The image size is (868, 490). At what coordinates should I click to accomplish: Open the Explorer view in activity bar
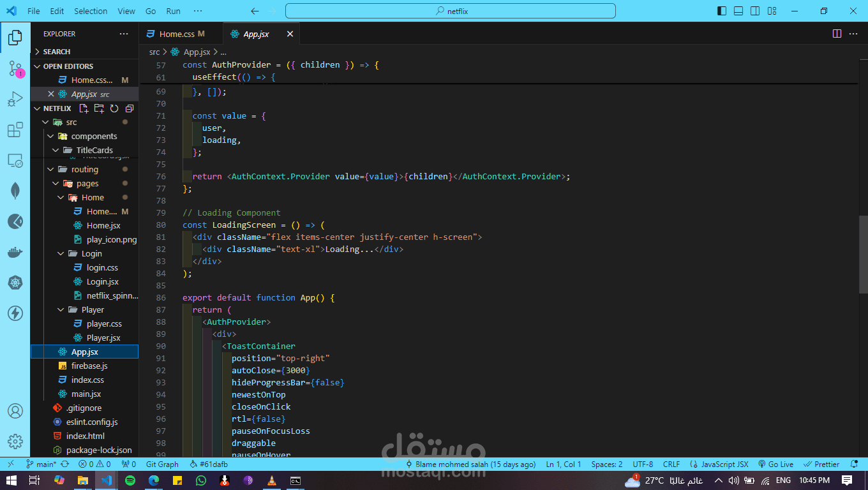click(x=15, y=38)
